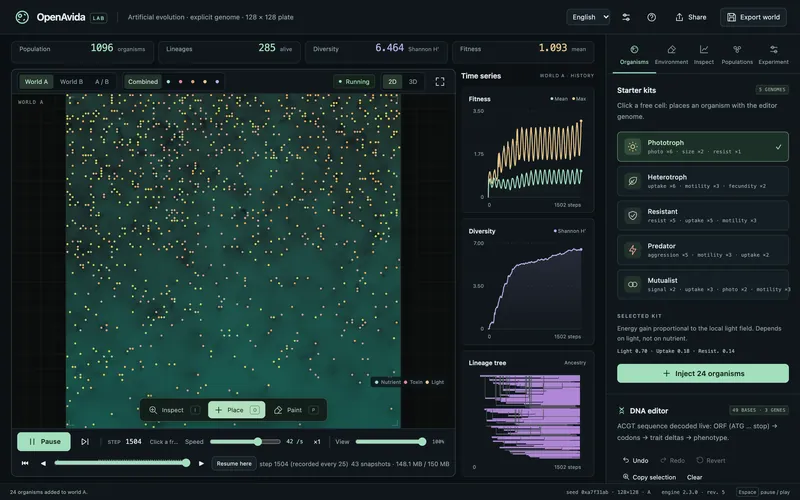Click Redo in the DNA editor
The image size is (800, 500).
click(x=672, y=461)
